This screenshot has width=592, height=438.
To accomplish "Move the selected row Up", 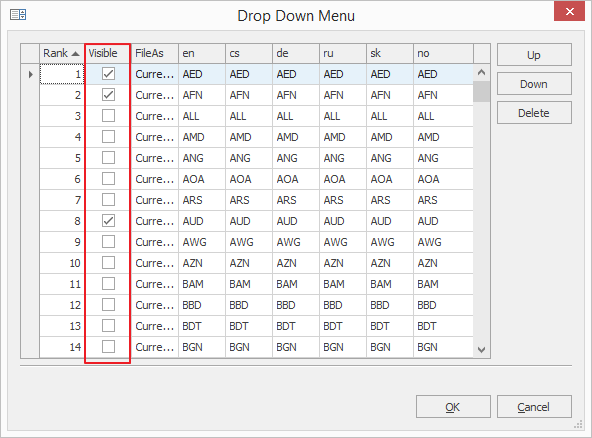I will tap(534, 55).
